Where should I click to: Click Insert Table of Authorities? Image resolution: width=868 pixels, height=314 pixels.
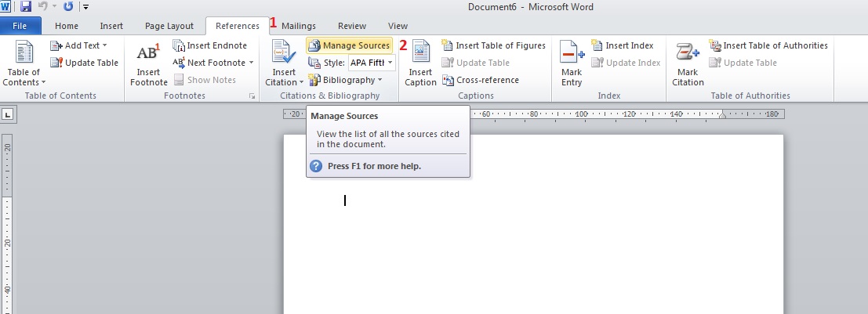(x=768, y=45)
